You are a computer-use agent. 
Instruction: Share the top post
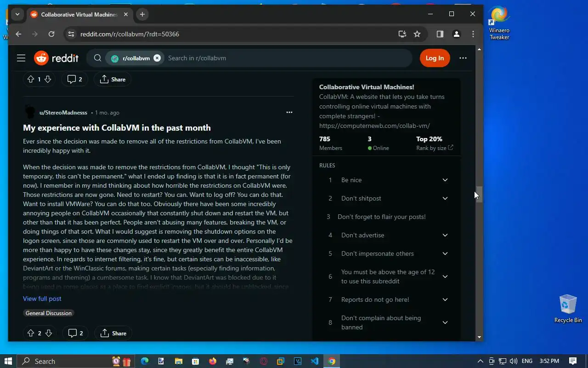[x=113, y=79]
